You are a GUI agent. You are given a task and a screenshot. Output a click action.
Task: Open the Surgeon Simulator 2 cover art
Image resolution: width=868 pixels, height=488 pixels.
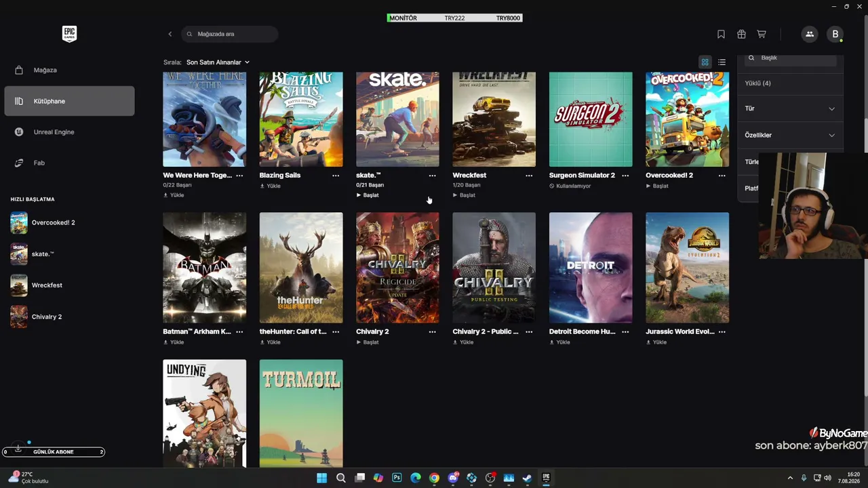591,119
